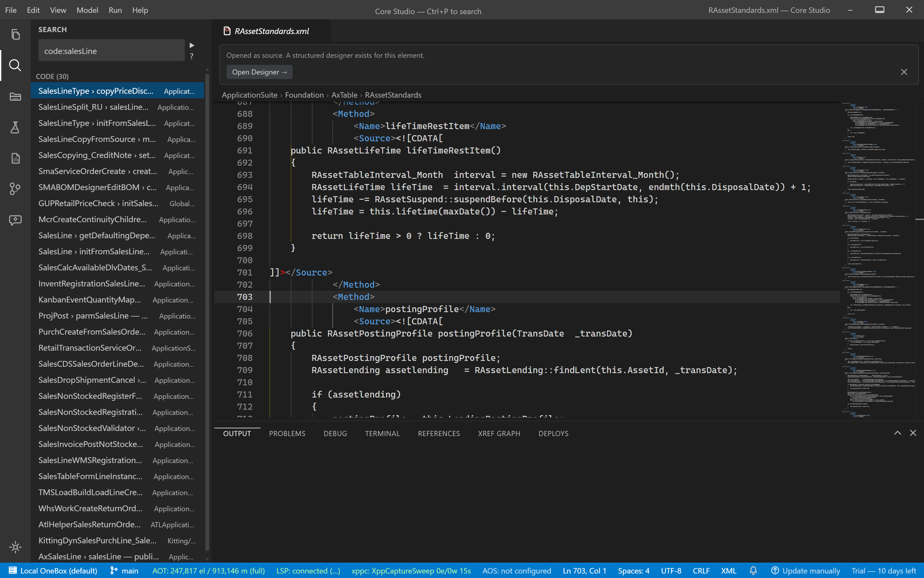Open search help question mark
Viewport: 924px width, 578px height.
[x=192, y=56]
